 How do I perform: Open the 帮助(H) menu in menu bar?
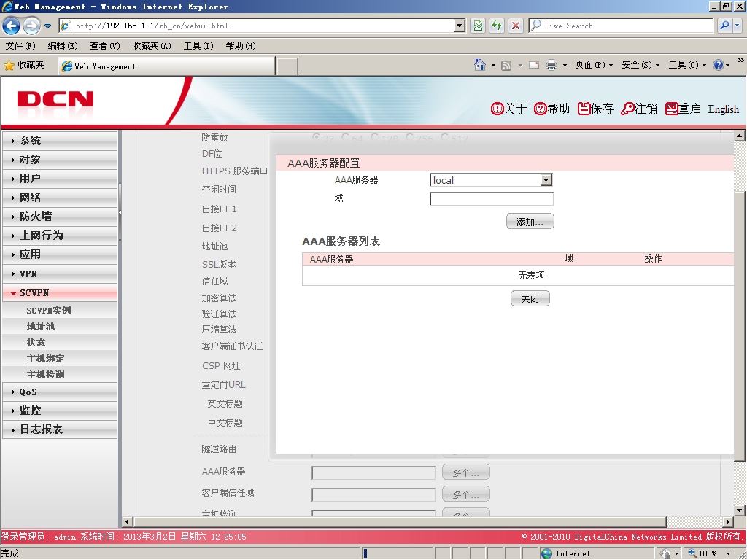(241, 46)
